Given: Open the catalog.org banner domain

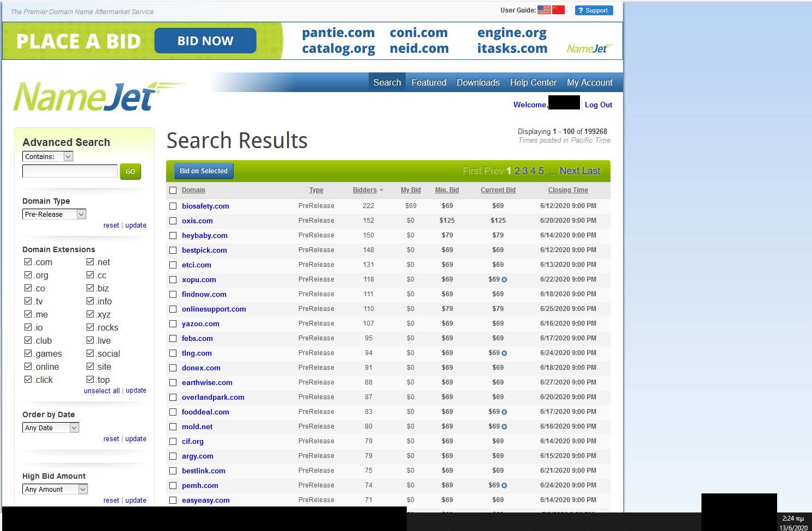Looking at the screenshot, I should (x=338, y=48).
